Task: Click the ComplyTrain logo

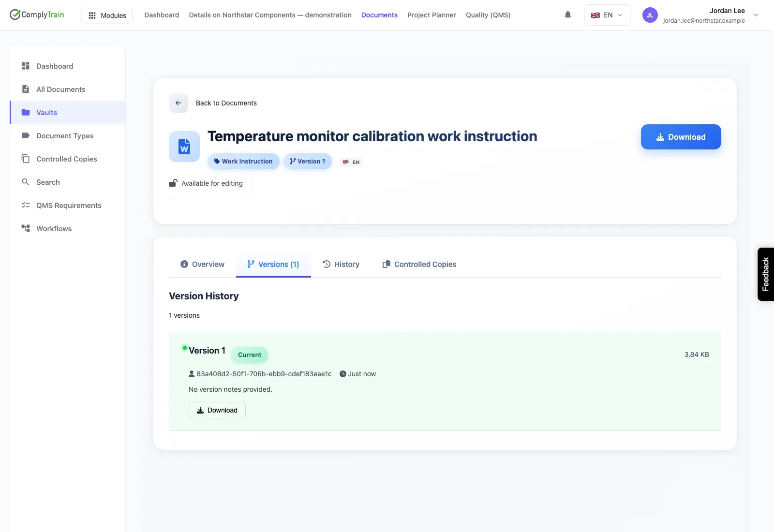Action: tap(37, 15)
